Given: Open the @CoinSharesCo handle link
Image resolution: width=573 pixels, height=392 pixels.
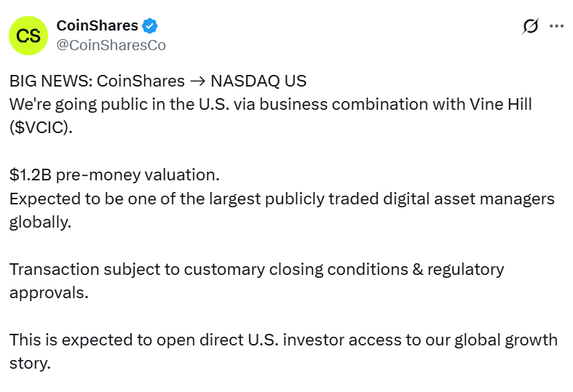Looking at the screenshot, I should tap(111, 45).
